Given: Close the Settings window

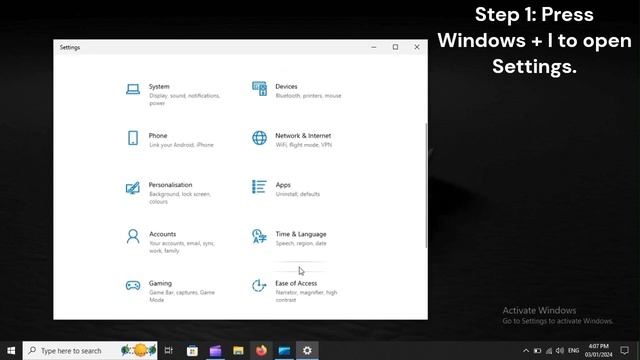Looking at the screenshot, I should (417, 47).
